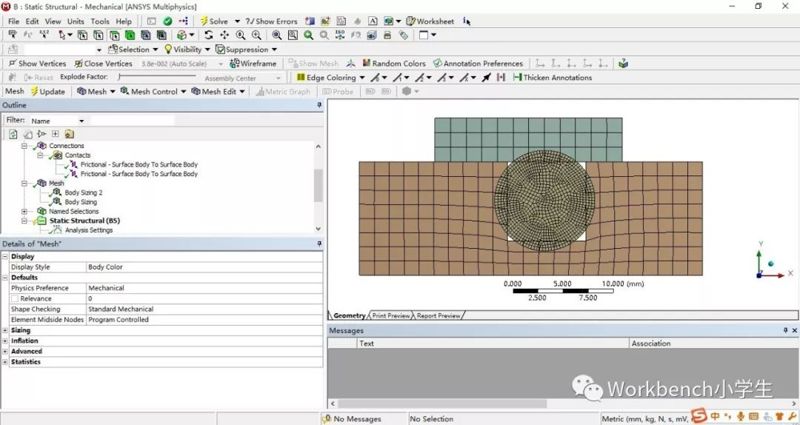Open the Help menu
This screenshot has width=800, height=425.
[123, 21]
